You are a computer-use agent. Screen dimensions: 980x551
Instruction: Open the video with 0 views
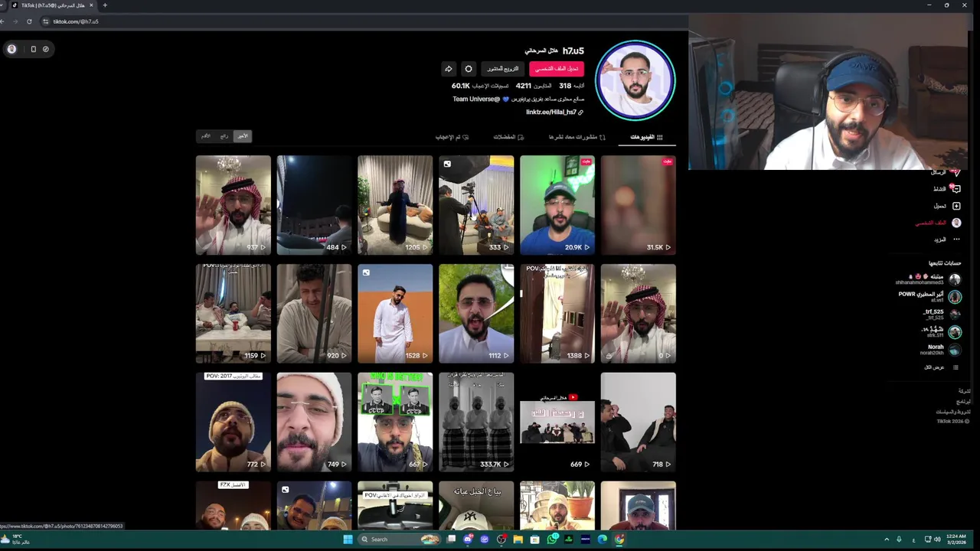click(639, 314)
